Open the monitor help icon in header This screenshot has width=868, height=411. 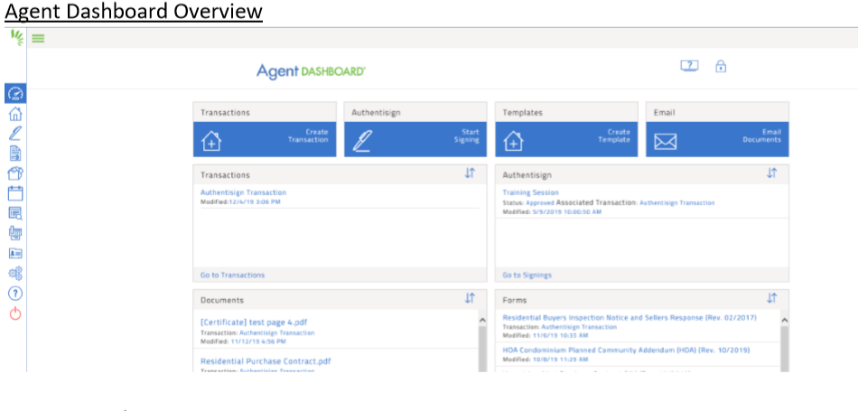[x=689, y=66]
